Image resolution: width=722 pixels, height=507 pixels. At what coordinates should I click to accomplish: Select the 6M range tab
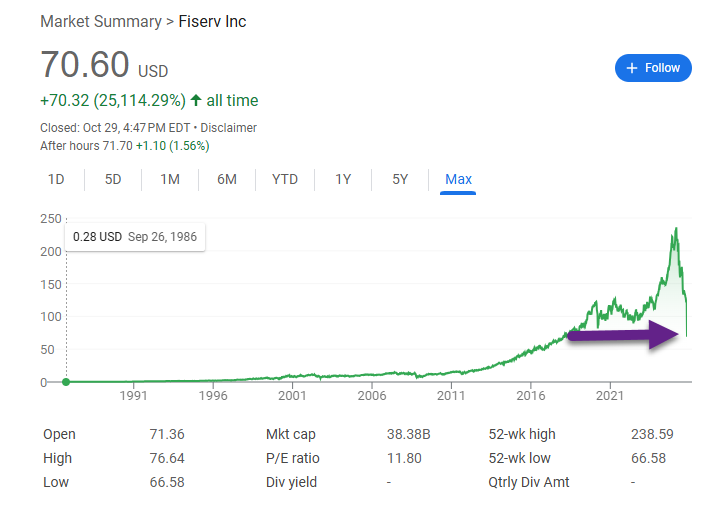pos(227,179)
